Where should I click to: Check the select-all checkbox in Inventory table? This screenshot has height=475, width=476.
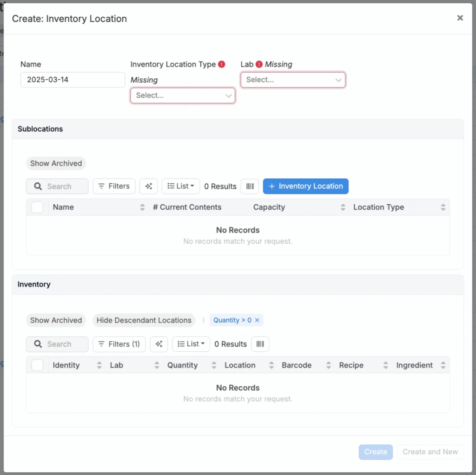tap(37, 365)
